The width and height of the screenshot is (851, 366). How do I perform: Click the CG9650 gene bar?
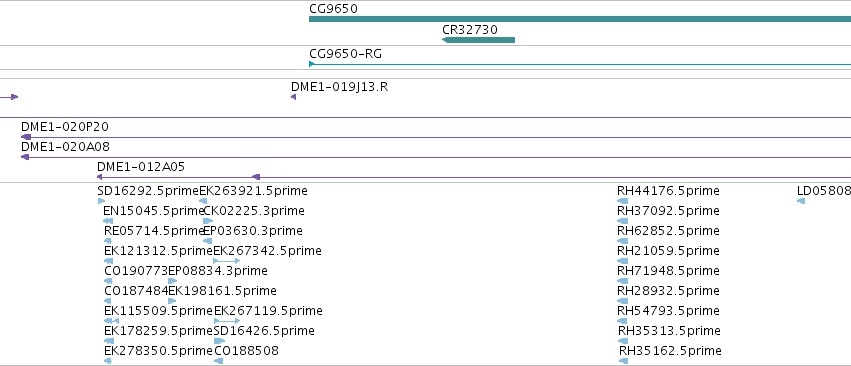coord(580,19)
